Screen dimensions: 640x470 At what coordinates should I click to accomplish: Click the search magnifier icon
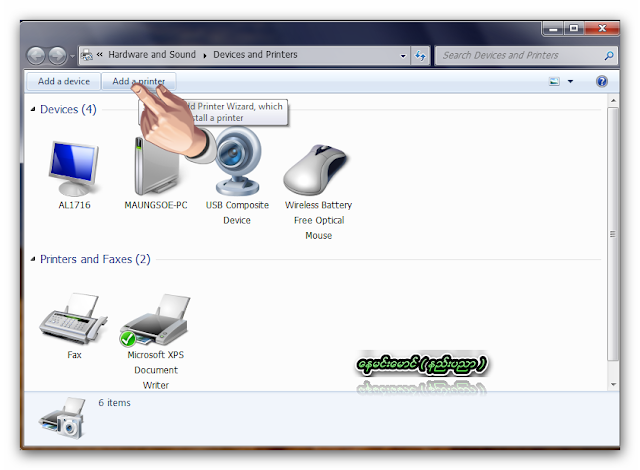coord(609,55)
